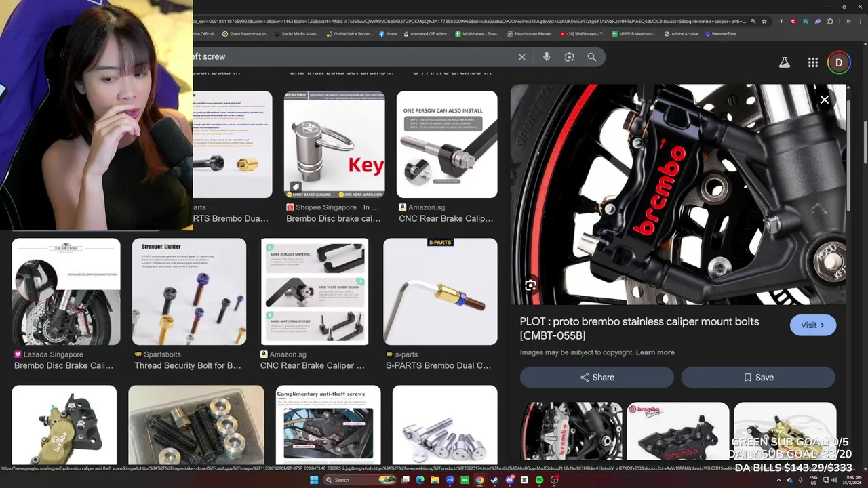This screenshot has height=488, width=868.
Task: Click the large brembo caliper preview image
Action: click(678, 195)
